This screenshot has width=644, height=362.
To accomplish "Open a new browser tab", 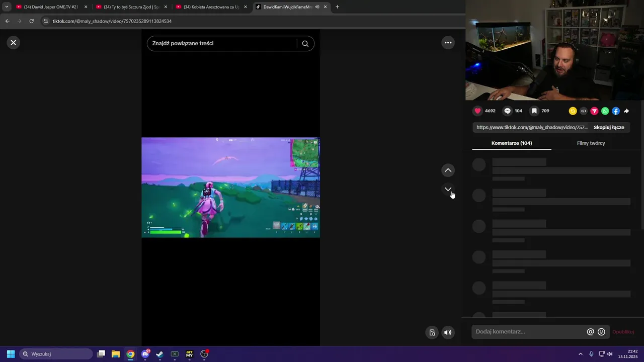I will pyautogui.click(x=337, y=7).
